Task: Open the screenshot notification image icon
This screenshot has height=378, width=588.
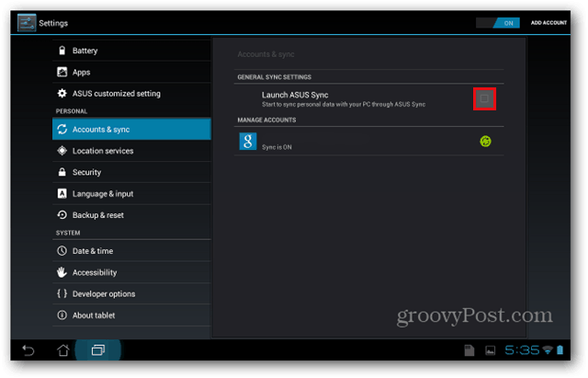Action: (490, 350)
